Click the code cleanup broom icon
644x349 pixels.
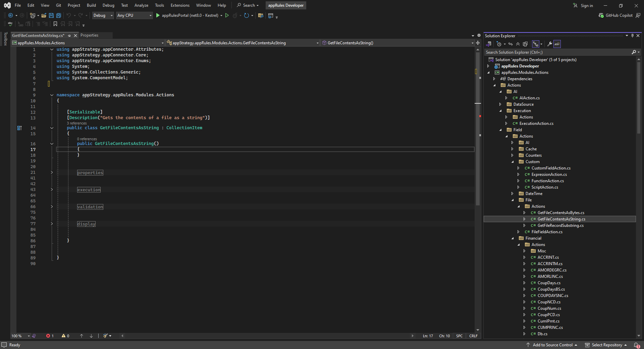(x=105, y=336)
